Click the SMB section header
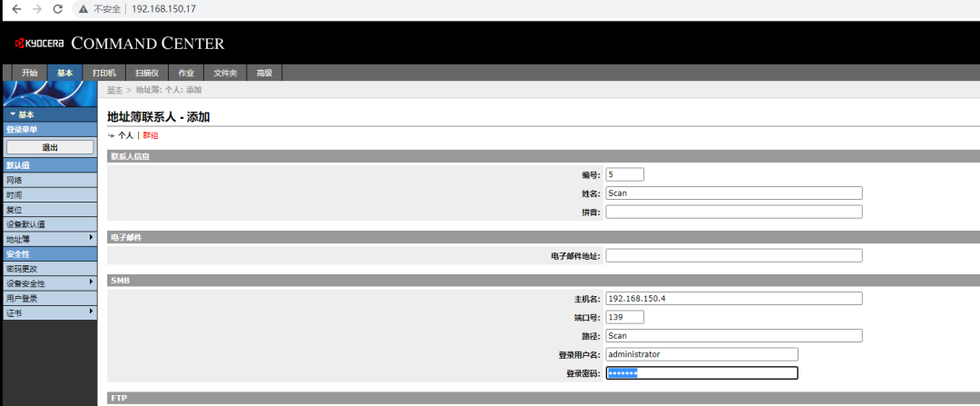This screenshot has width=980, height=406. click(544, 281)
